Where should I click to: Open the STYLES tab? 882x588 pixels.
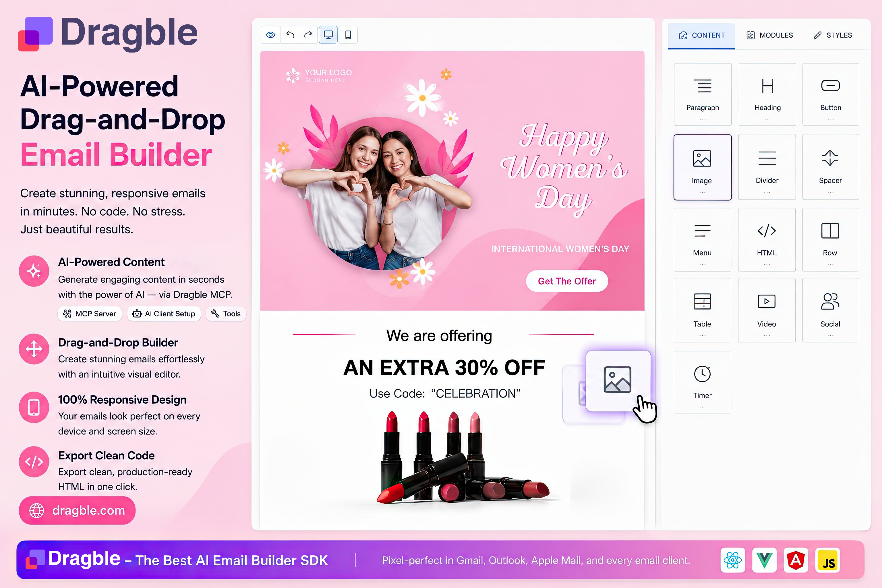(833, 35)
